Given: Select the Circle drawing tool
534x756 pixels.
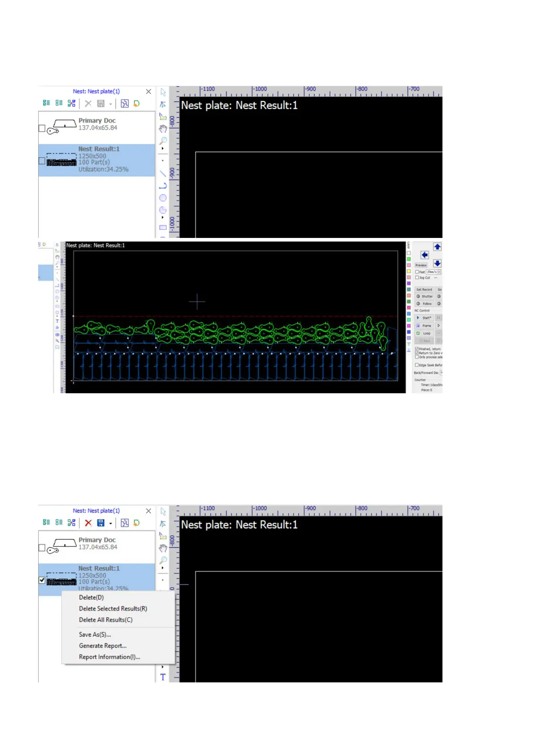Looking at the screenshot, I should pyautogui.click(x=163, y=198).
